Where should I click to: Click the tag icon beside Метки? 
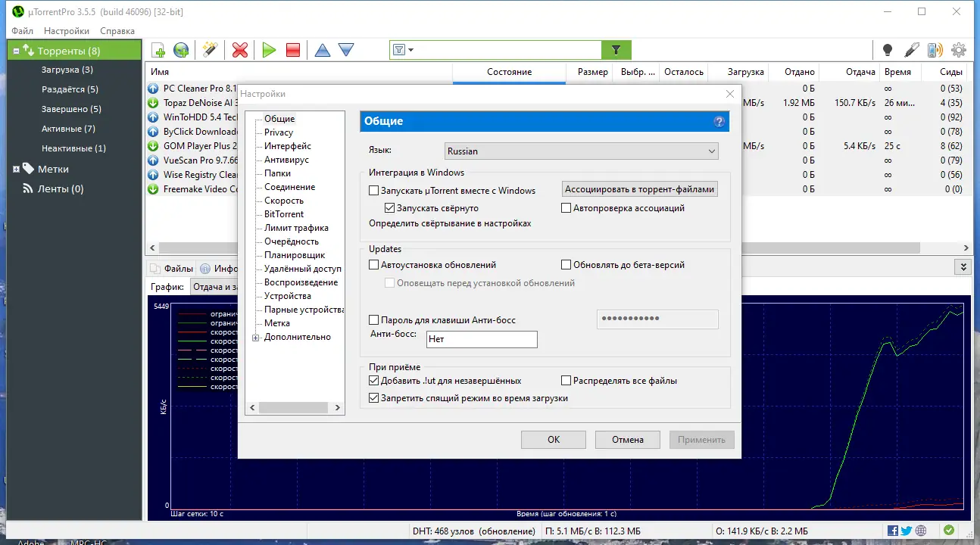tap(28, 169)
